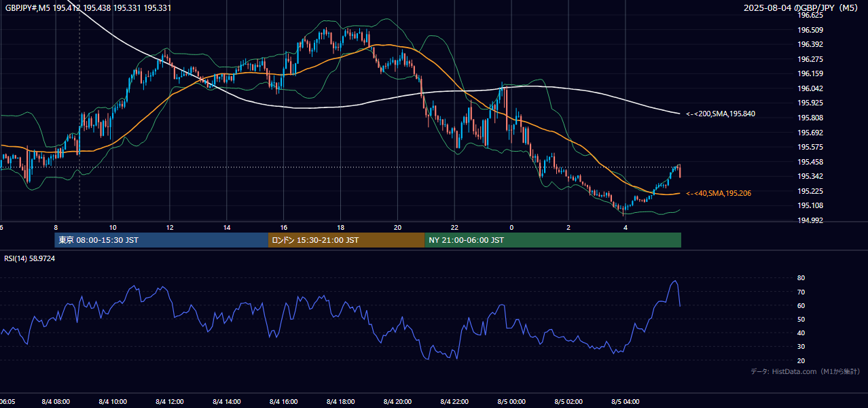Click hour label 16 under the price chart

pos(284,227)
